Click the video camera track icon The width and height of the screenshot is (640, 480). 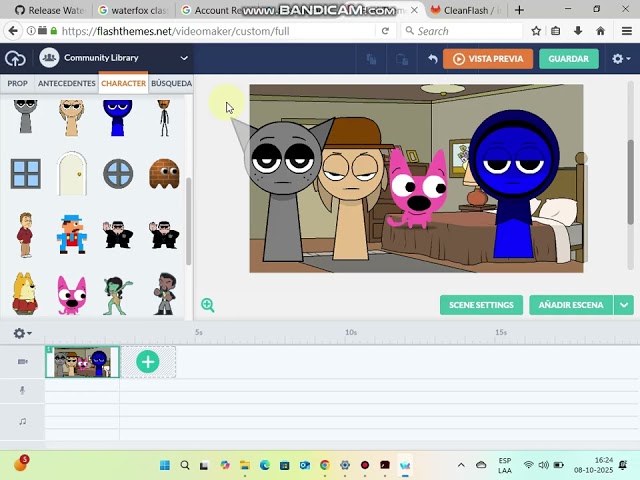pyautogui.click(x=22, y=362)
